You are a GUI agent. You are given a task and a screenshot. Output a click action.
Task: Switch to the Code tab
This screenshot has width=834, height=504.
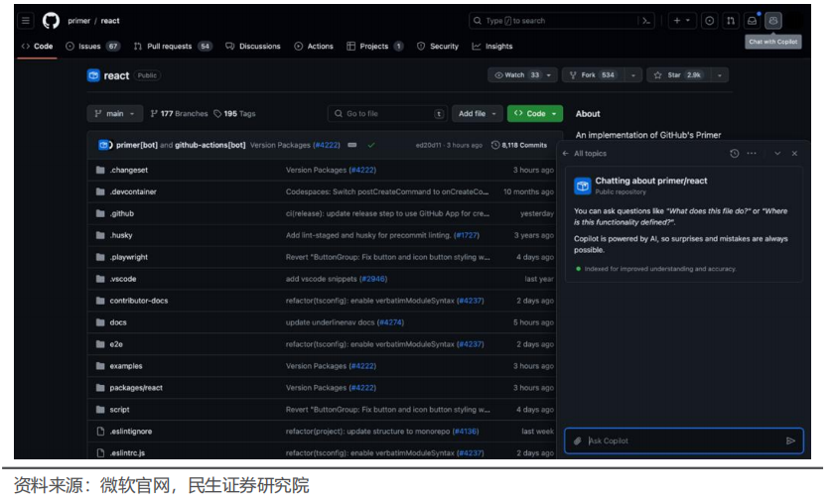click(x=38, y=47)
